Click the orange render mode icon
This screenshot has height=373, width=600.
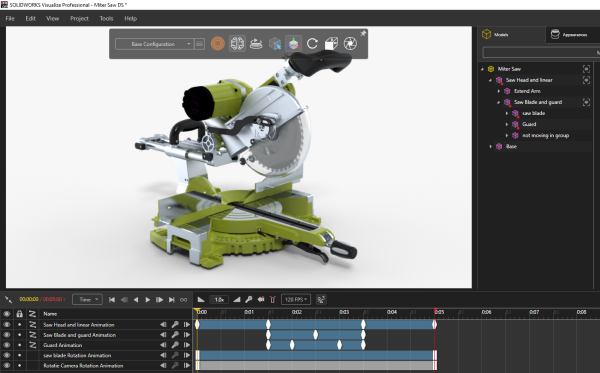218,44
